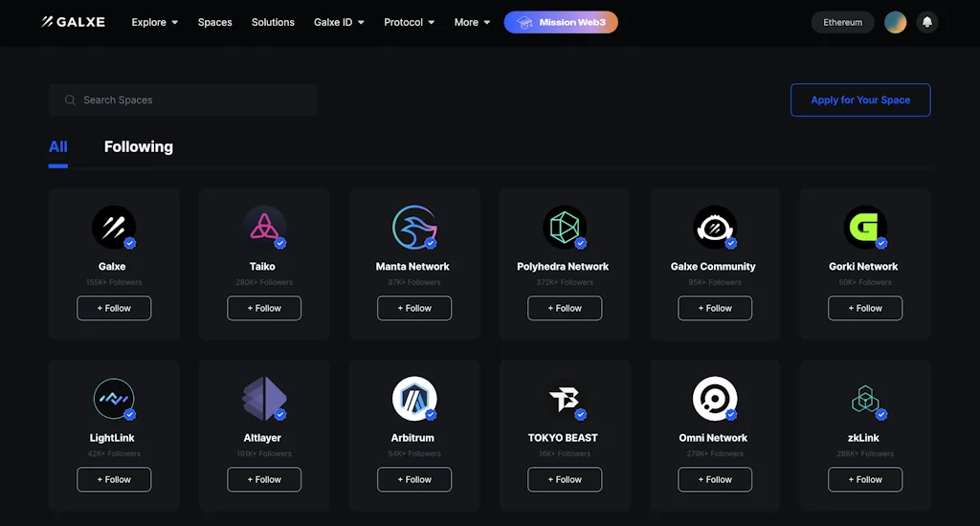Viewport: 980px width, 526px height.
Task: Click the Search Spaces input field
Action: point(184,99)
